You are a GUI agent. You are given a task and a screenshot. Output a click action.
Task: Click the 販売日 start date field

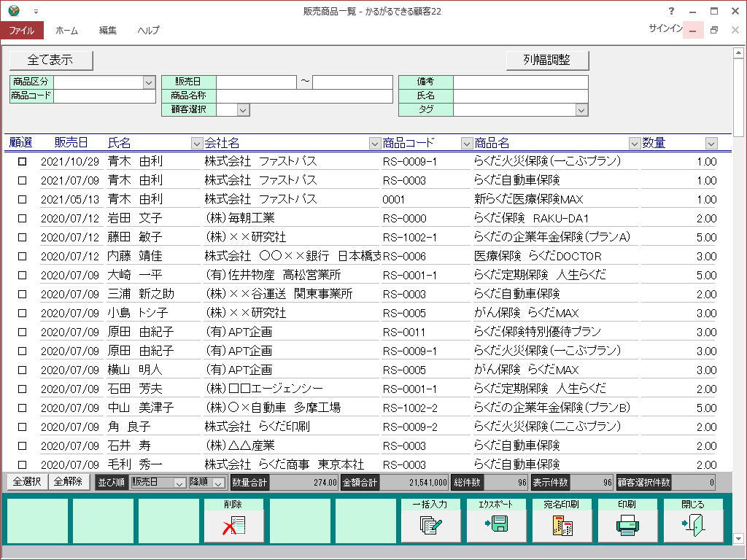256,82
